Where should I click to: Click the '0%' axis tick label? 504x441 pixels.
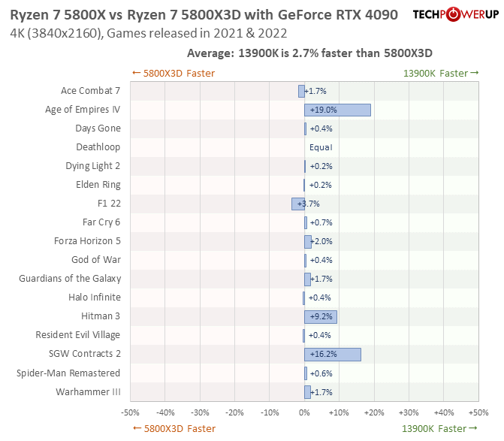[304, 412]
